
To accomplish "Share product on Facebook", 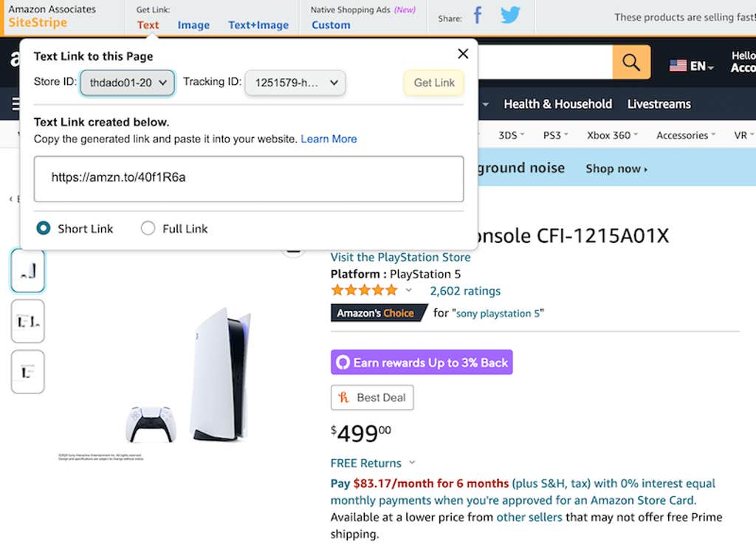I will point(478,16).
